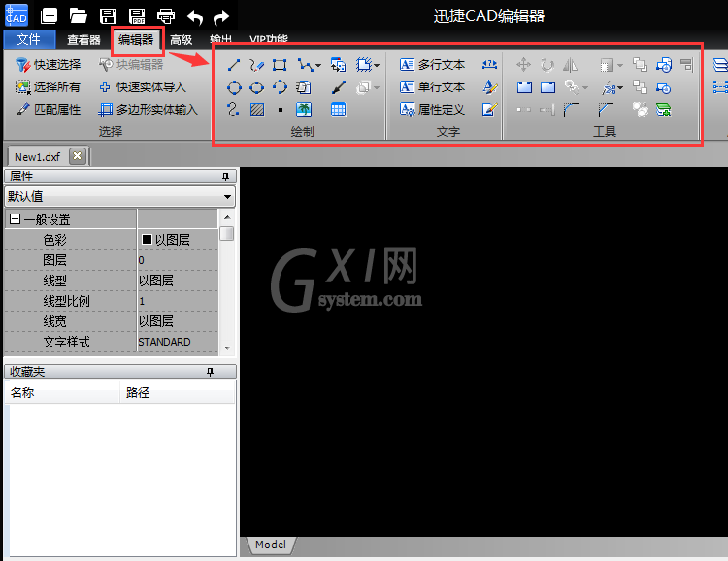Close the New1.dxf tab
728x561 pixels.
point(78,156)
